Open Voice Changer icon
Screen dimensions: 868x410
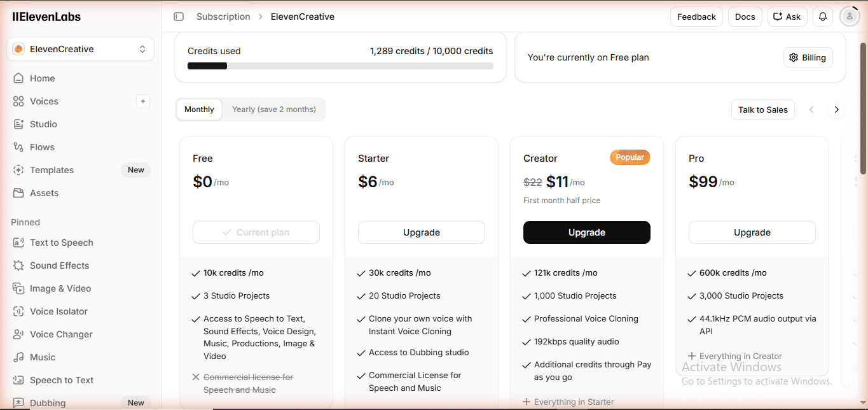(x=18, y=334)
